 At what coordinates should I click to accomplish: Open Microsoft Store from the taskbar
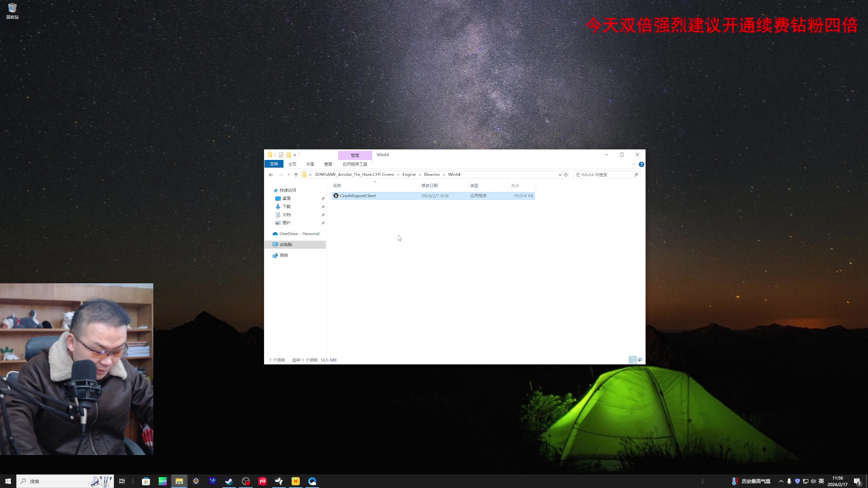tap(146, 481)
